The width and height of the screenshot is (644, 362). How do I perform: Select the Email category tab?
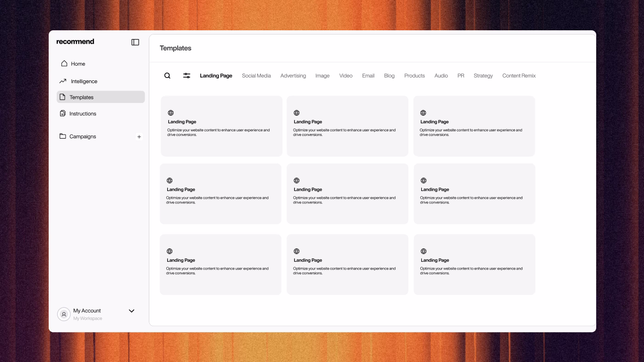368,76
